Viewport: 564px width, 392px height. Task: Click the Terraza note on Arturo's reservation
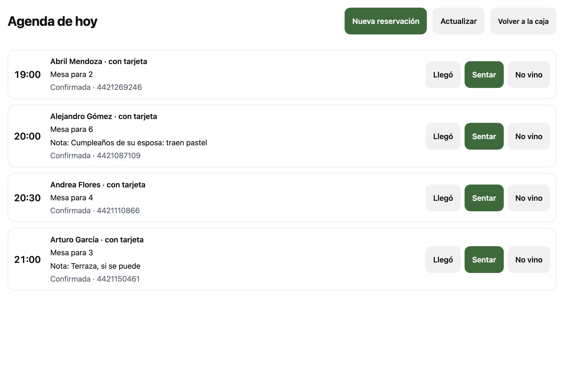pos(95,266)
